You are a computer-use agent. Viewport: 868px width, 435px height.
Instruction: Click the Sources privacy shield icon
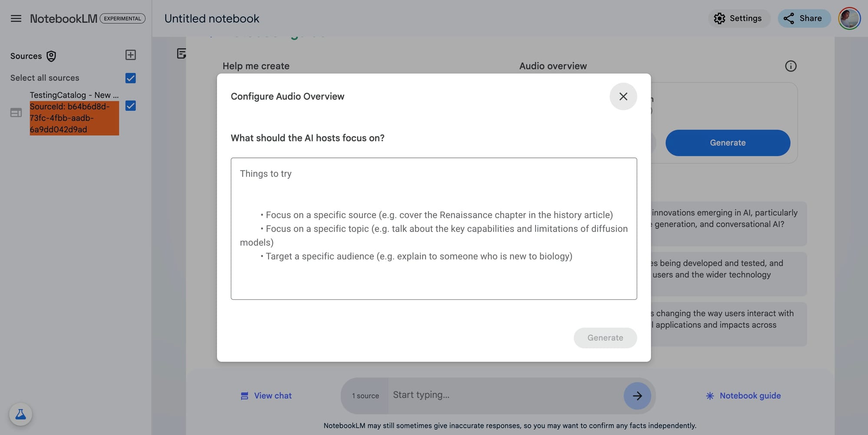[51, 56]
